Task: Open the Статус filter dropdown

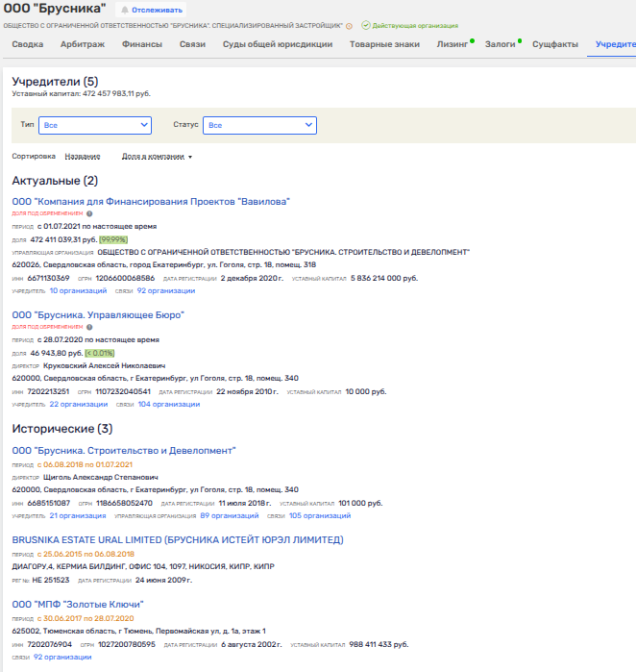Action: (260, 125)
